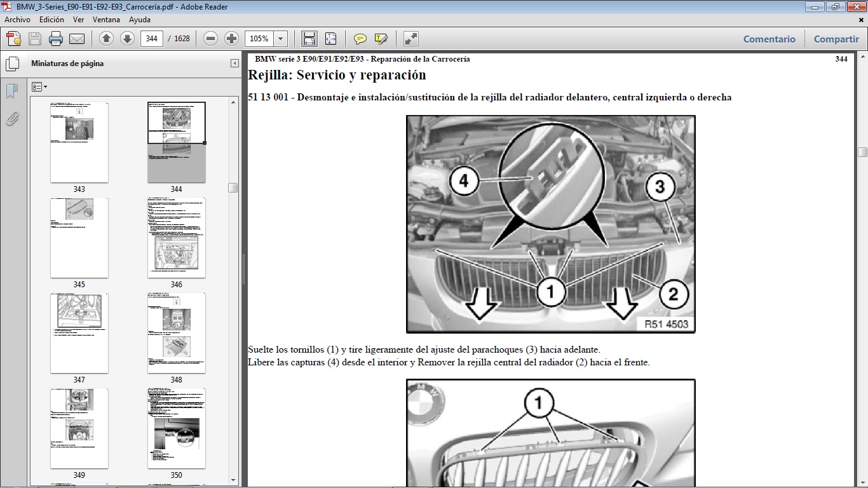868x488 pixels.
Task: Show the Attachments paperclip panel
Action: pos(11,118)
